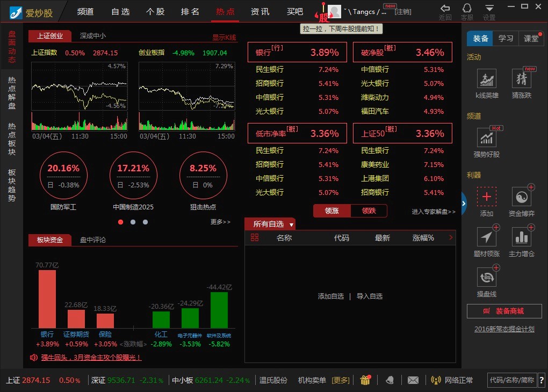Click 进入专家解盘>> link
Viewport: 548px width, 392px height.
pos(434,212)
